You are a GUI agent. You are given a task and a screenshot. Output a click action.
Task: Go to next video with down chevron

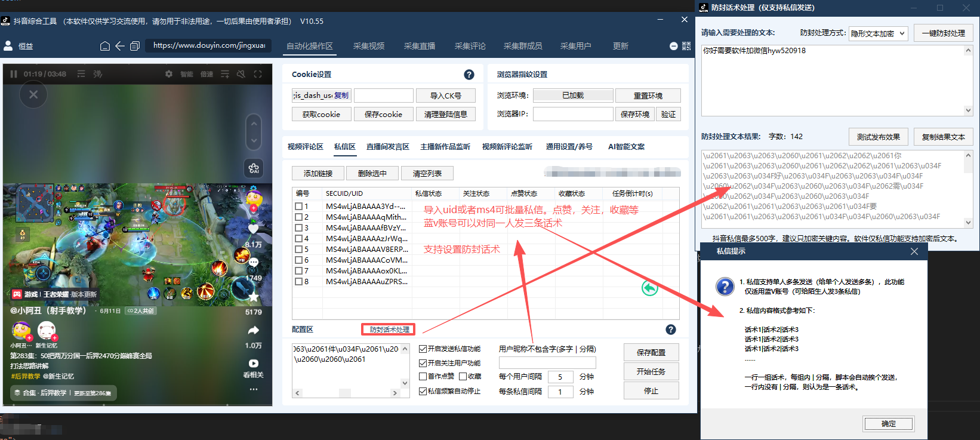pyautogui.click(x=254, y=141)
